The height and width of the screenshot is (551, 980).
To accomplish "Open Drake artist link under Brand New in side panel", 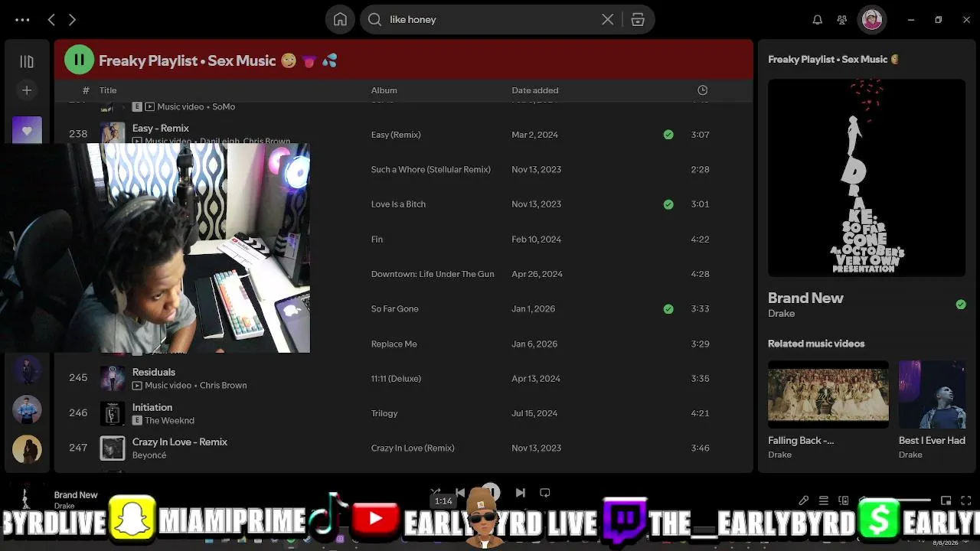I will pos(781,314).
